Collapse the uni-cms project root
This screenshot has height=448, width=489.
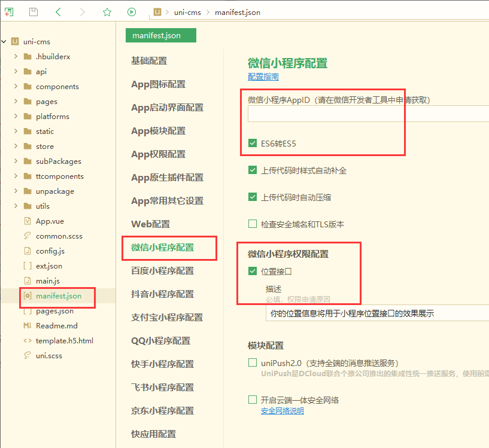click(4, 42)
